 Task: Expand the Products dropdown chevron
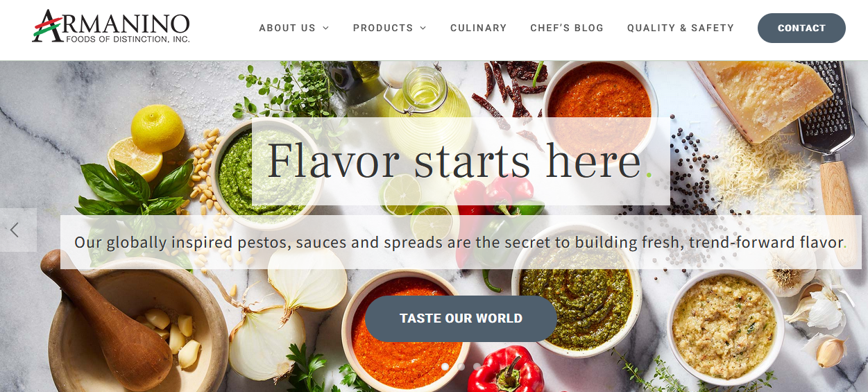coord(423,28)
